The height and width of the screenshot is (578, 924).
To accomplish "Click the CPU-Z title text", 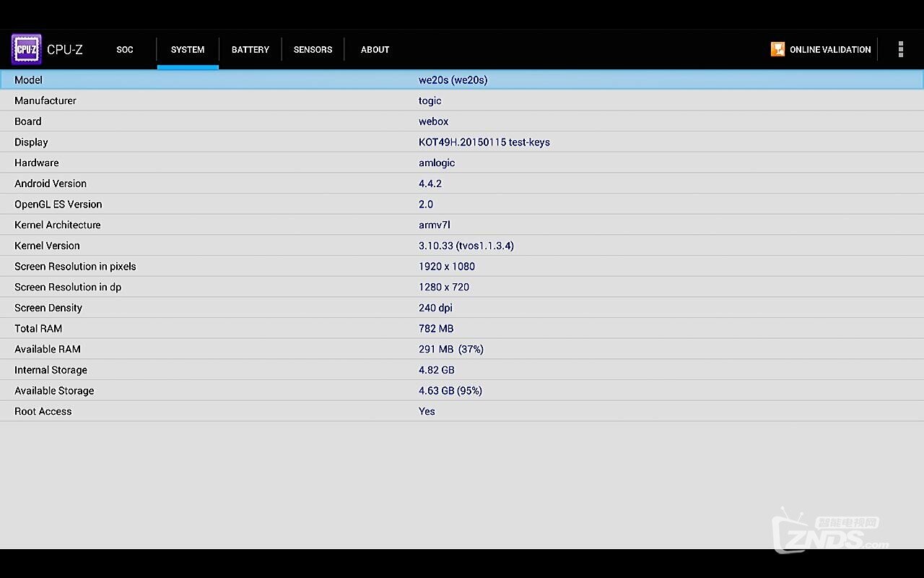I will [x=65, y=50].
